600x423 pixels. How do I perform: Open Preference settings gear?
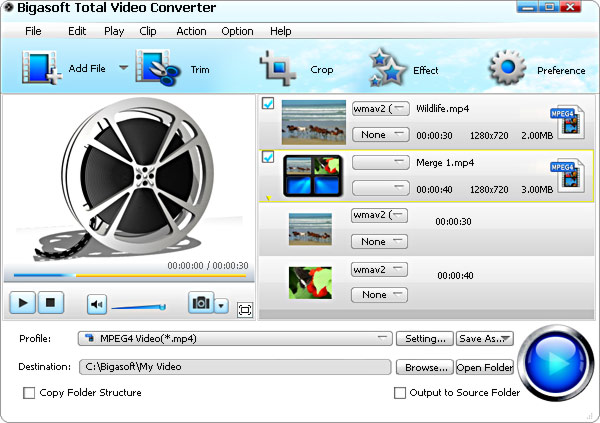point(507,69)
